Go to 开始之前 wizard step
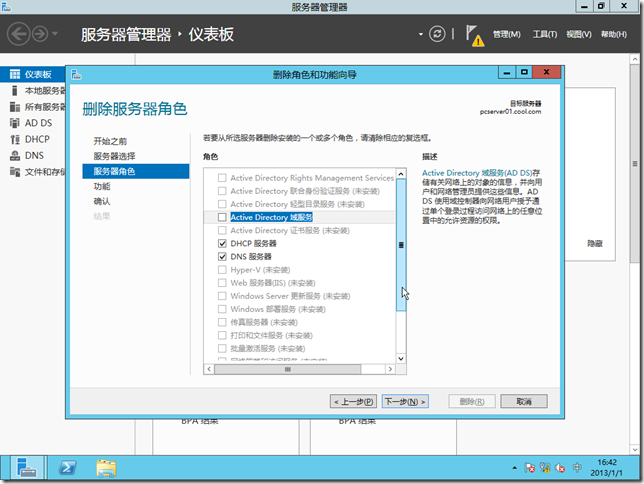 click(110, 141)
